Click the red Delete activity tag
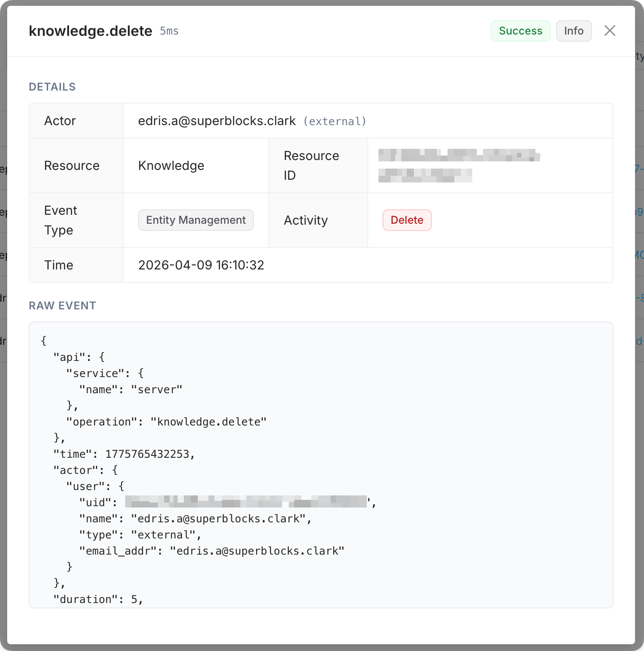 coord(407,220)
